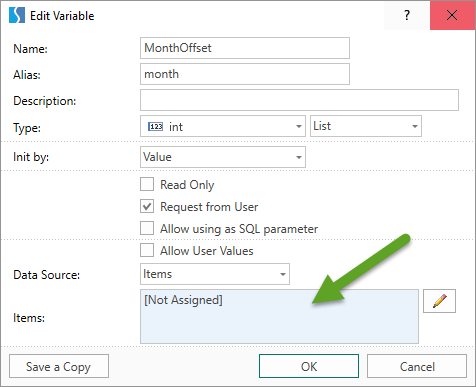This screenshot has width=476, height=387.
Task: Click the Name field with MonthOffset
Action: click(245, 48)
